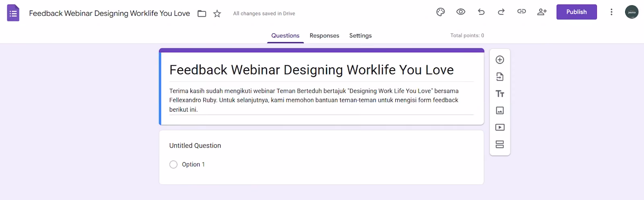Viewport: 644px width, 200px height.
Task: Open the Settings tab
Action: click(x=361, y=35)
